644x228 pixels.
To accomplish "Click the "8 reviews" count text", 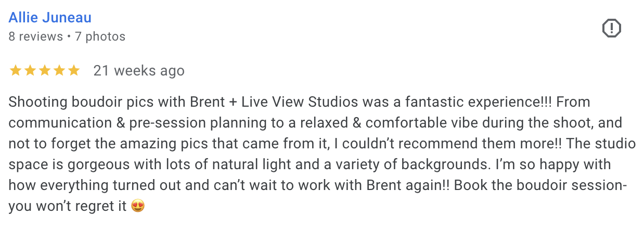I will (x=35, y=37).
